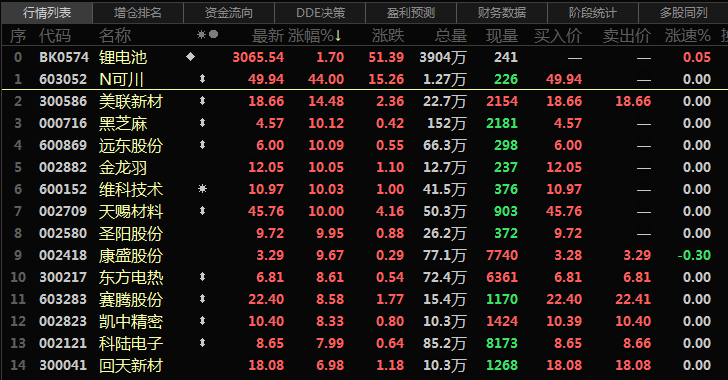This screenshot has height=380, width=728.
Task: Select the 锂电池 sector row name
Action: click(x=123, y=58)
